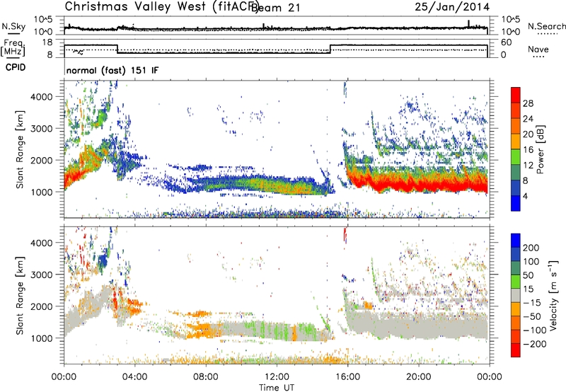Click the "Time UT" axis title
This screenshot has height=392, width=566.
[277, 387]
